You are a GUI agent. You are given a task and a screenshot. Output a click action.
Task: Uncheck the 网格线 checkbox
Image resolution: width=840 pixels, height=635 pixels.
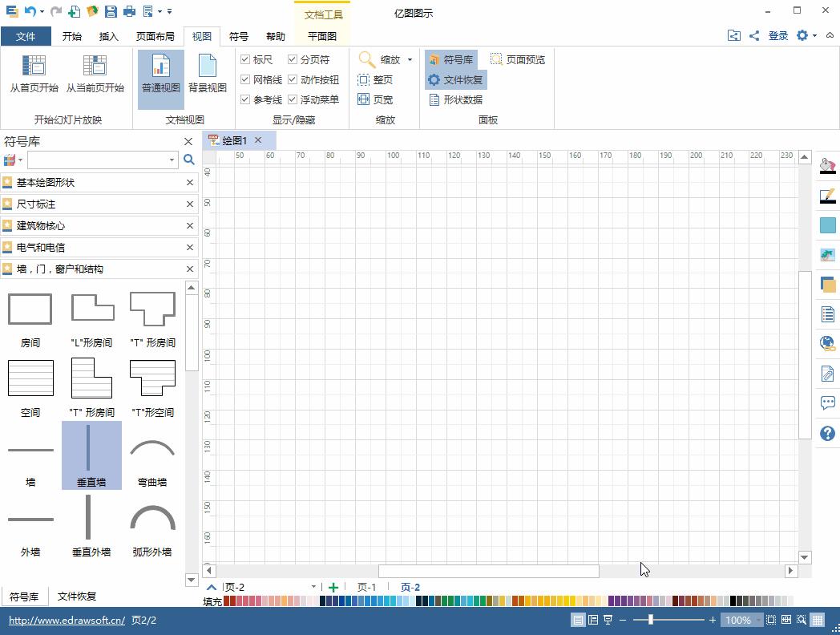tap(244, 79)
